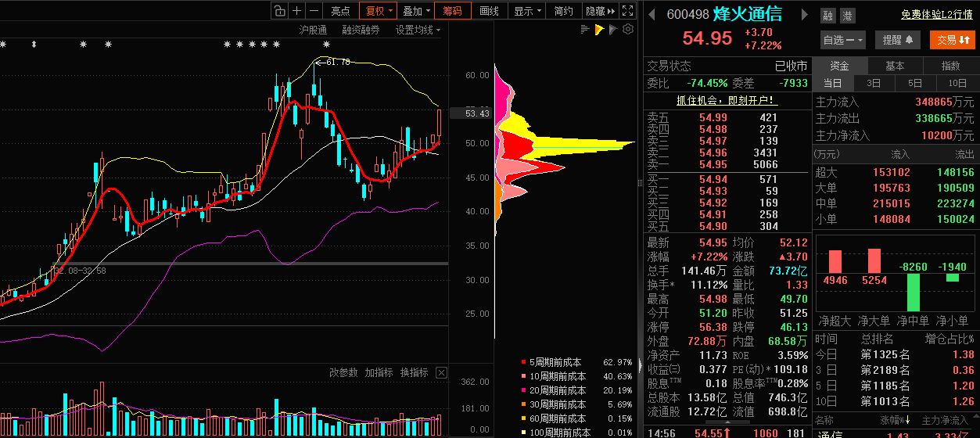The width and height of the screenshot is (980, 438).
Task: Click the 买一 54.94 order row
Action: click(x=727, y=179)
